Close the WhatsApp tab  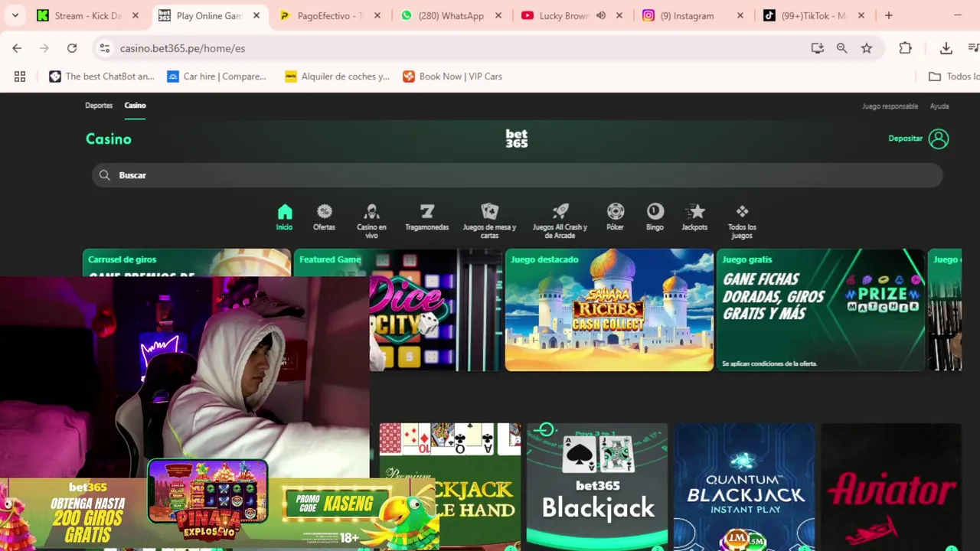click(498, 15)
